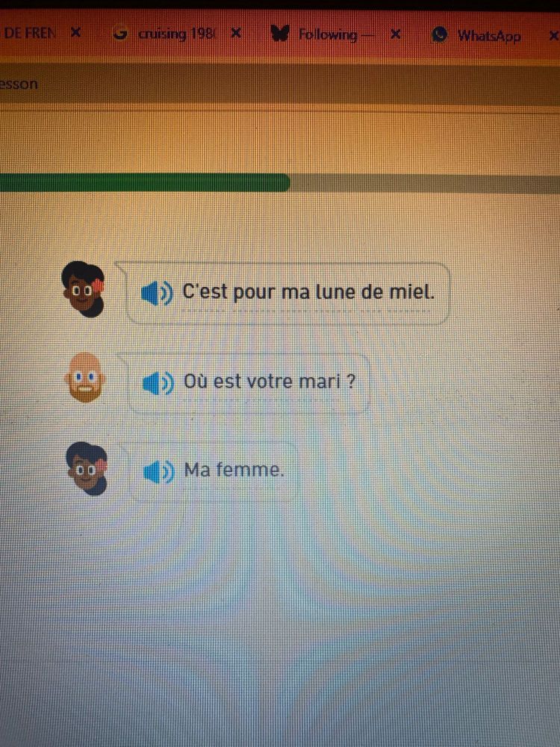Play audio for "Ma femme."
560x747 pixels.
click(x=158, y=471)
